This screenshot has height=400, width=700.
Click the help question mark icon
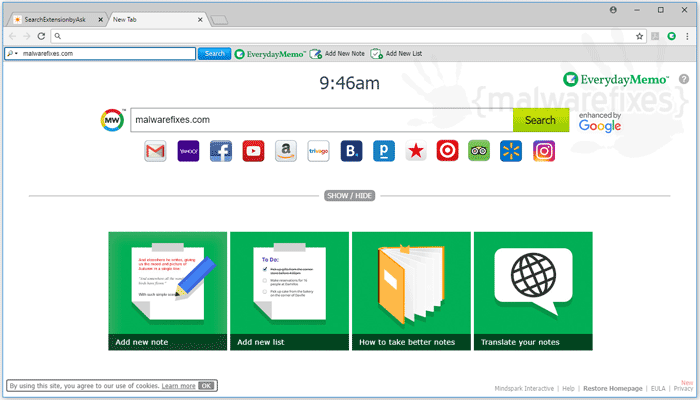click(683, 79)
